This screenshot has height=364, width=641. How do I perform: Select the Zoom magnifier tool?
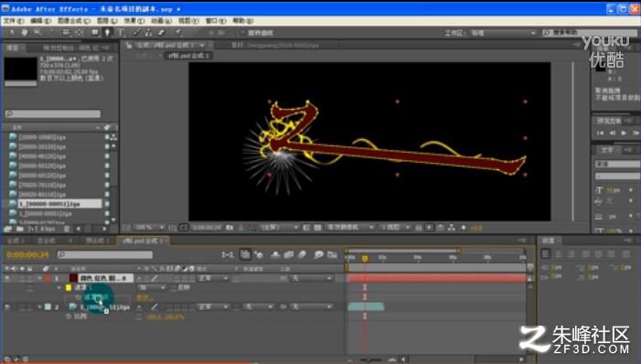[37, 32]
